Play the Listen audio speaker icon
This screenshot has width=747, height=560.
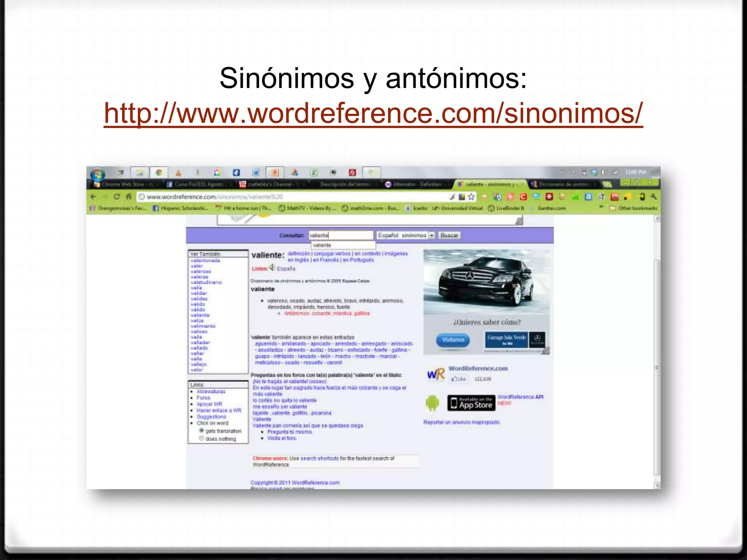[x=272, y=268]
